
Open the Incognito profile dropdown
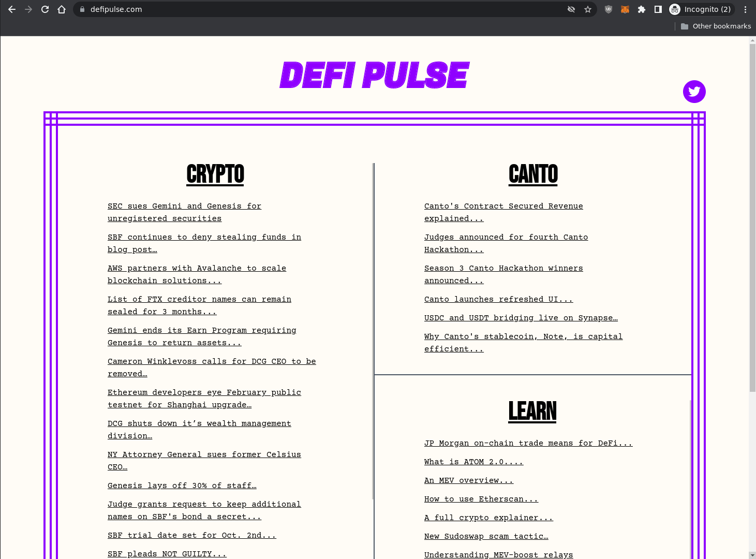pos(701,9)
